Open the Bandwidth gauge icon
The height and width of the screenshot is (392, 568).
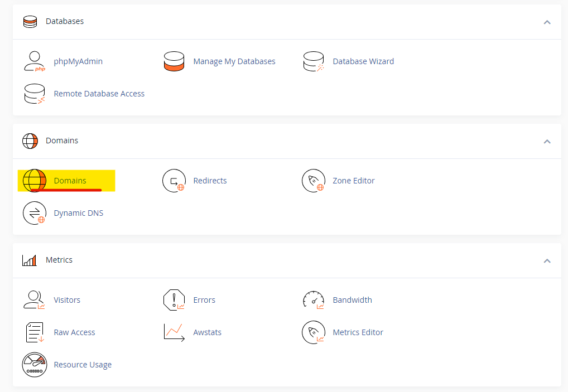tap(313, 300)
